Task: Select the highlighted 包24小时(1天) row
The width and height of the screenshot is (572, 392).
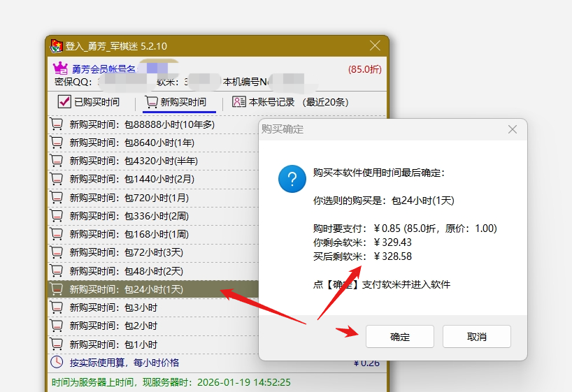Action: point(133,289)
